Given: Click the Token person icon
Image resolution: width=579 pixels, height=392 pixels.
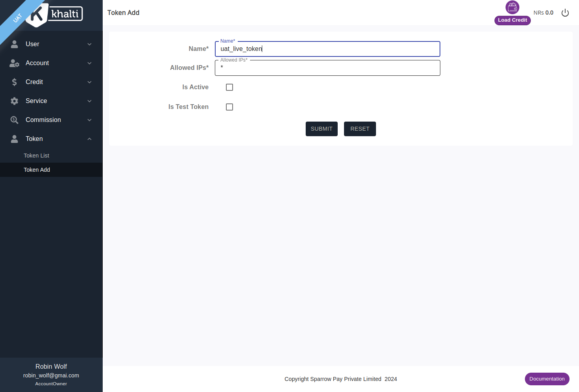Looking at the screenshot, I should 14,139.
